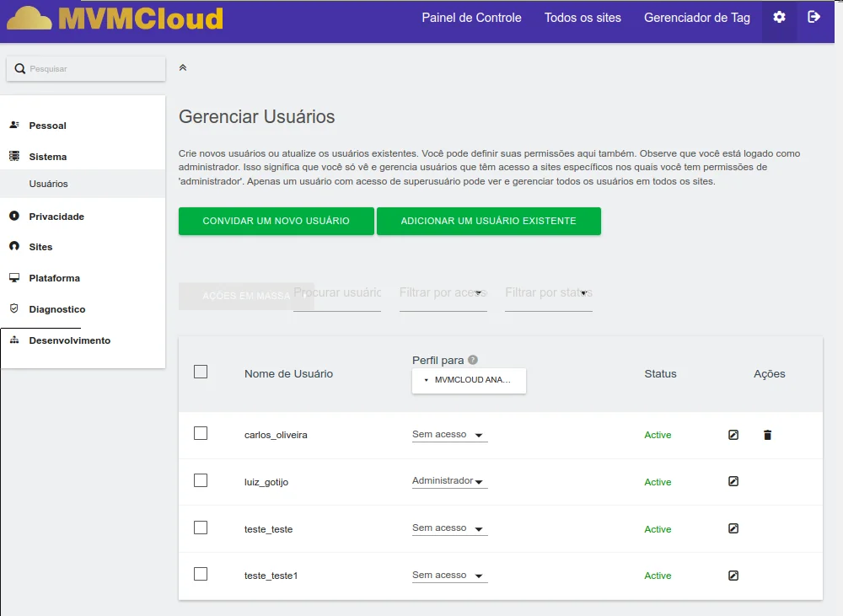Open edit icon for luiz_gotijo

pos(733,482)
